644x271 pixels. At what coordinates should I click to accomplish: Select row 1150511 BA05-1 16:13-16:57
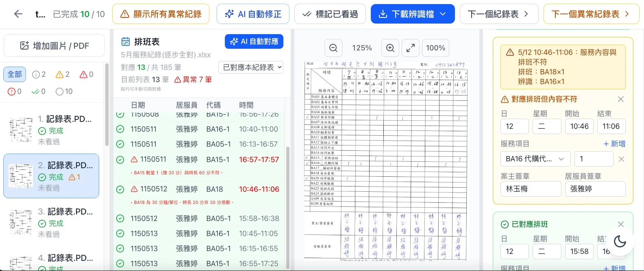pyautogui.click(x=200, y=144)
